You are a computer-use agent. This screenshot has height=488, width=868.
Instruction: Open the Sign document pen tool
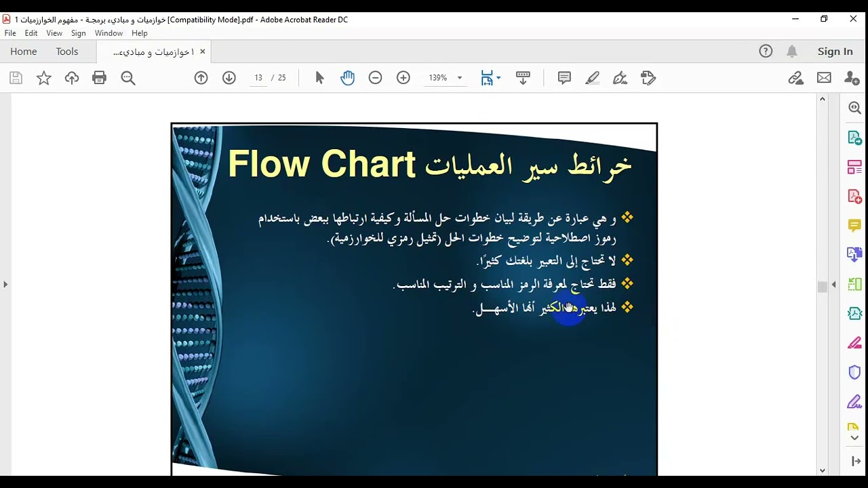tap(620, 78)
